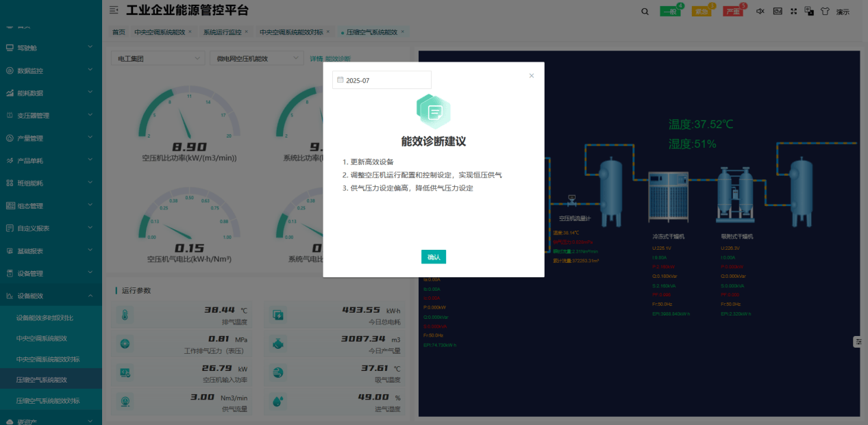Expand the 基础报表 sidebar menu
Image resolution: width=868 pixels, height=425 pixels.
[51, 251]
